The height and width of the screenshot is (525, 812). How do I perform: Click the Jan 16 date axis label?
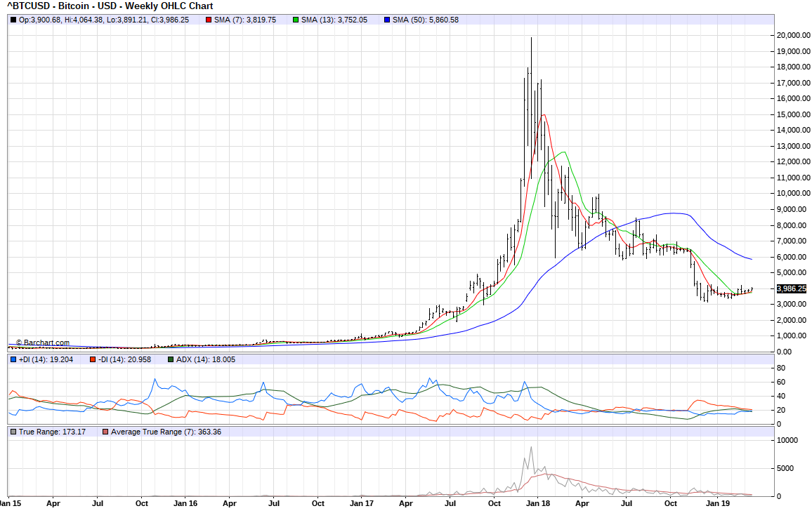(185, 503)
